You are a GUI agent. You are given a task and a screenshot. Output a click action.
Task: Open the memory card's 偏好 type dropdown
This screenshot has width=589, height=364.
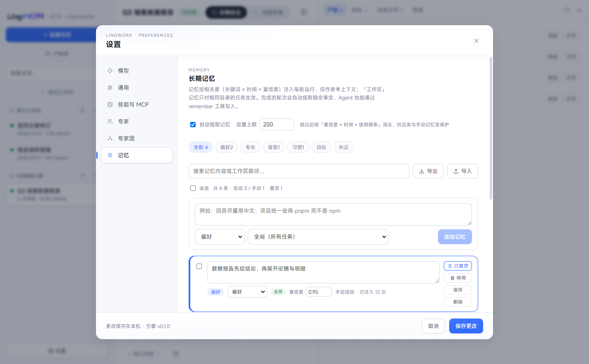pos(247,292)
